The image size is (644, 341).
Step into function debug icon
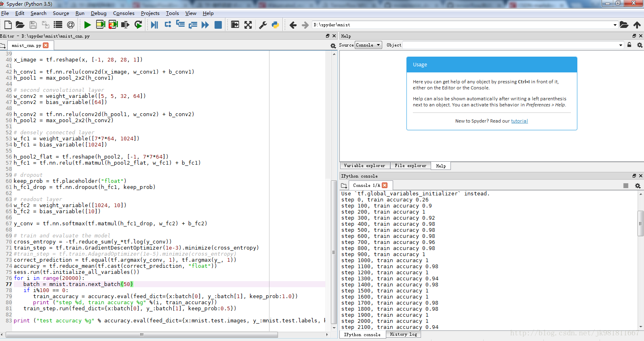[x=180, y=25]
